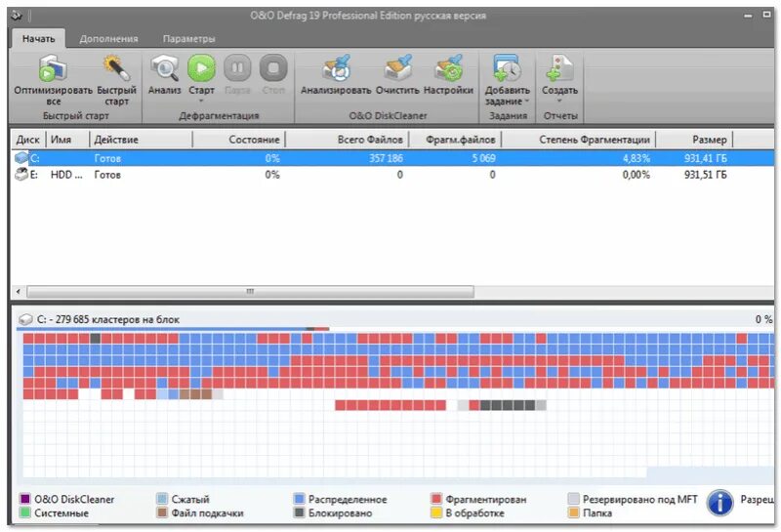Image resolution: width=781 pixels, height=532 pixels.
Task: Click the Стоп button
Action: [273, 68]
